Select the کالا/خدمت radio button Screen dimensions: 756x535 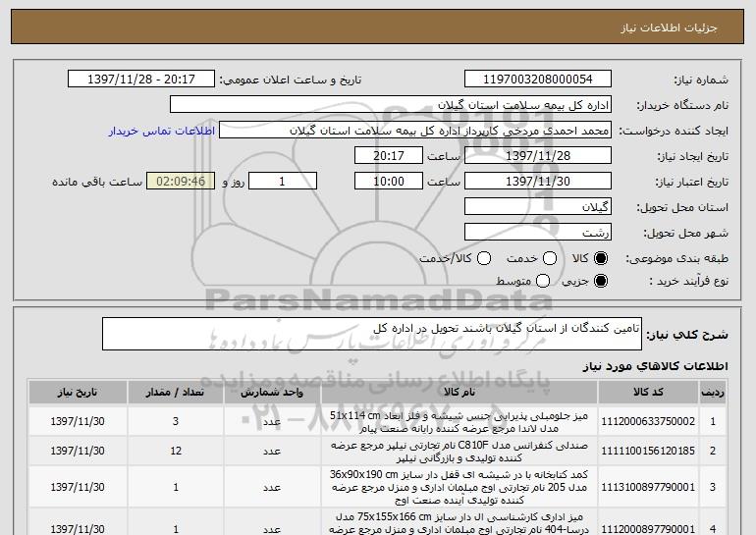point(484,258)
